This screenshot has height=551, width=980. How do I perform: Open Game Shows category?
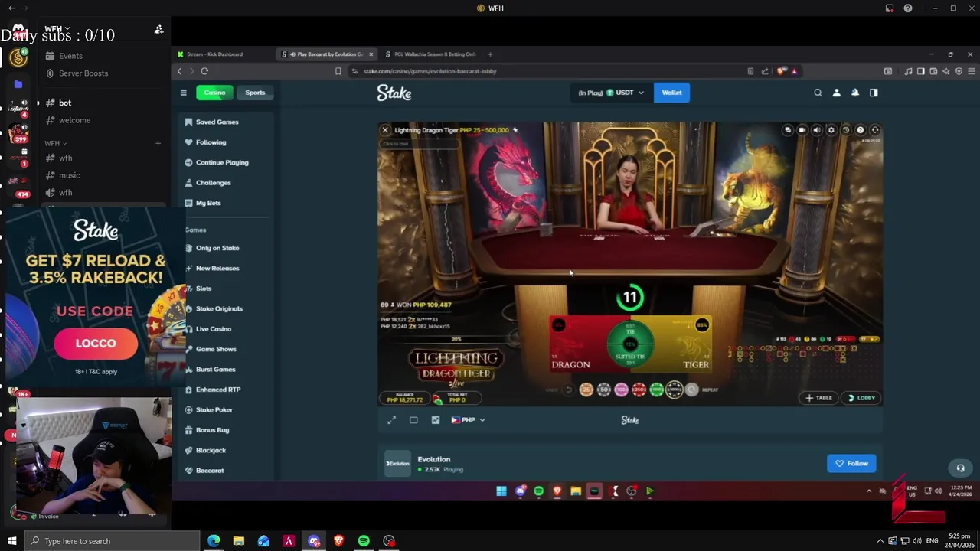pyautogui.click(x=216, y=349)
